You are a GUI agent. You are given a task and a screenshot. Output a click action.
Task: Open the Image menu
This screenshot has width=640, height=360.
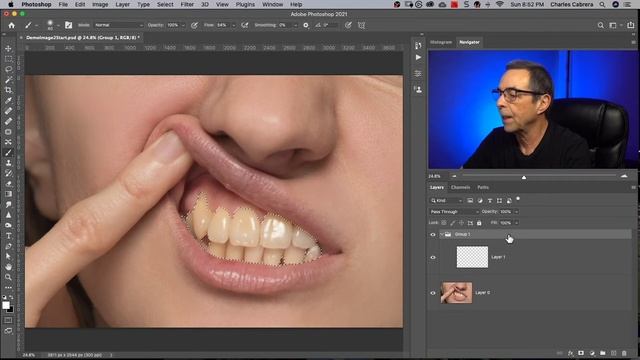100,4
